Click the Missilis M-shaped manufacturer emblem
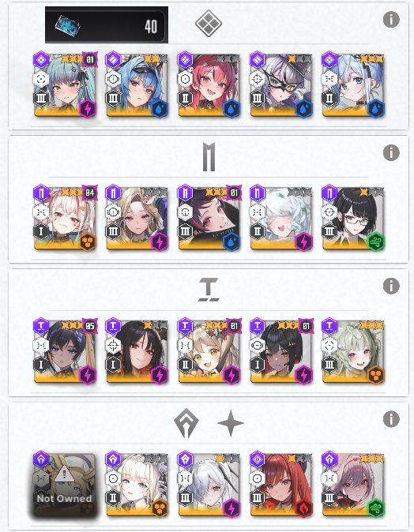The height and width of the screenshot is (532, 414). (x=209, y=157)
